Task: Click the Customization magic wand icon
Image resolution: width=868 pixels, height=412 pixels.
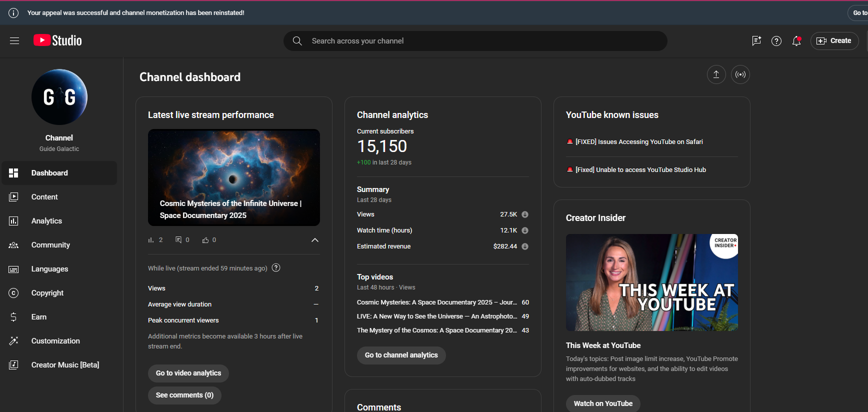Action: tap(13, 341)
